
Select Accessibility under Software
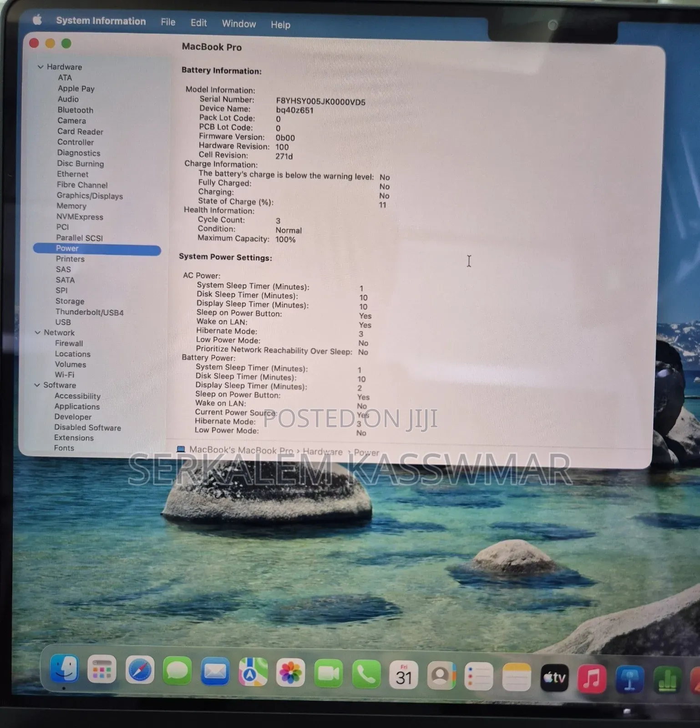(x=78, y=396)
